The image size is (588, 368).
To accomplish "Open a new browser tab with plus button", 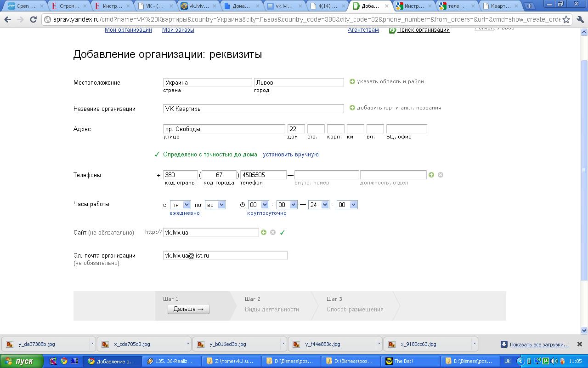I will 530,6.
